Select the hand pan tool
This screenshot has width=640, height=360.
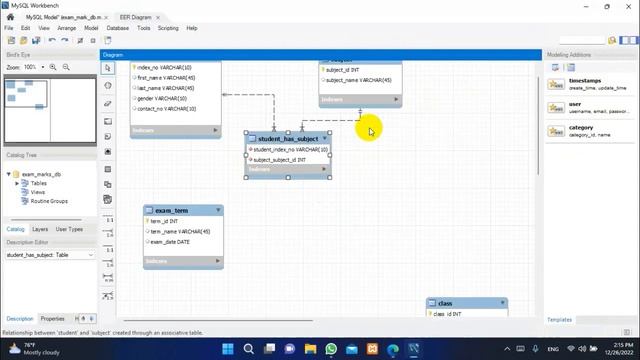click(x=108, y=86)
